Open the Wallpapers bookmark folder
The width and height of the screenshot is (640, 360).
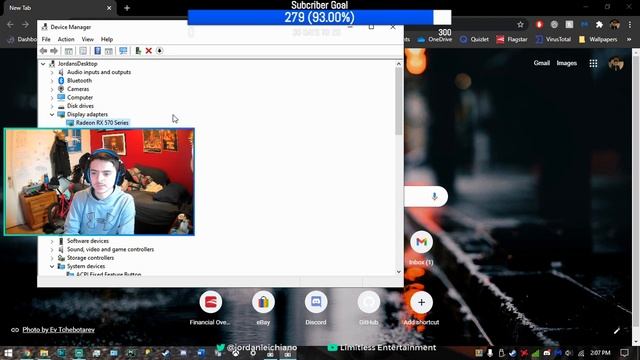pyautogui.click(x=598, y=39)
